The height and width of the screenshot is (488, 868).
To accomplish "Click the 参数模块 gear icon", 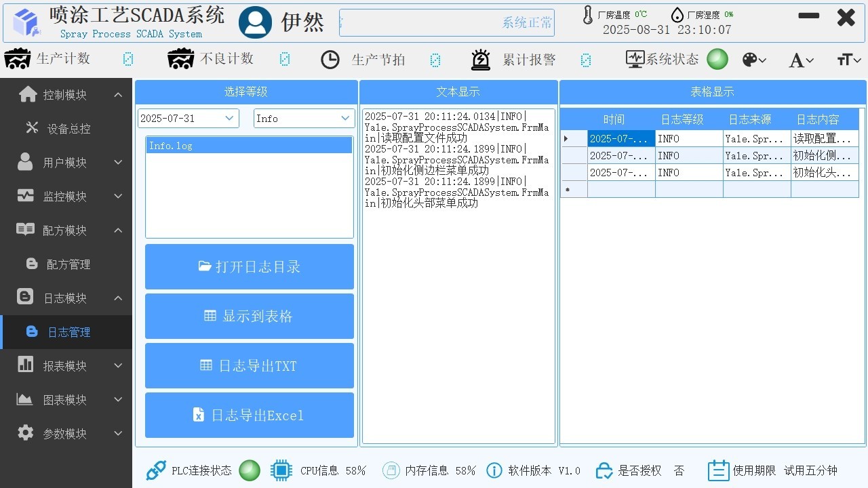I will (25, 432).
